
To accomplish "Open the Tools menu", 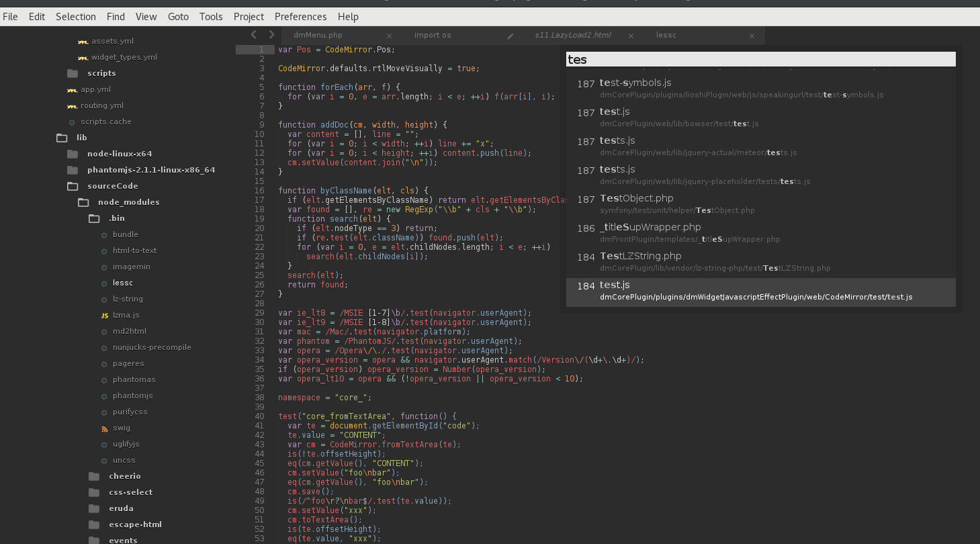I will click(x=211, y=17).
